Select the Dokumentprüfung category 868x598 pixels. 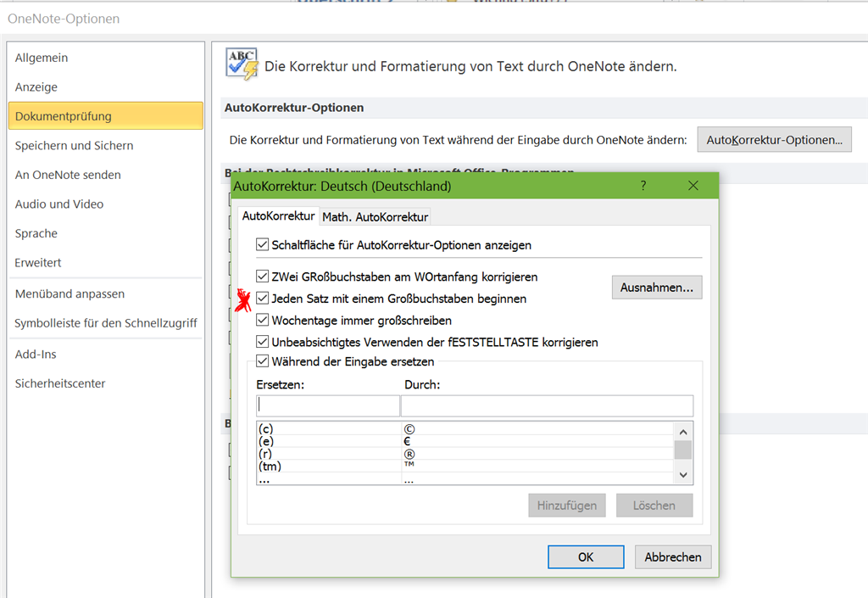106,115
